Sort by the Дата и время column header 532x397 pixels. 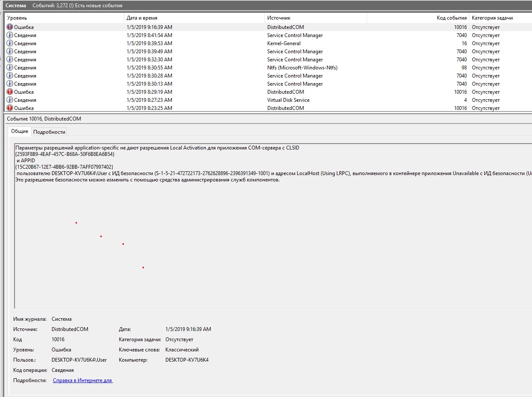tap(194, 18)
